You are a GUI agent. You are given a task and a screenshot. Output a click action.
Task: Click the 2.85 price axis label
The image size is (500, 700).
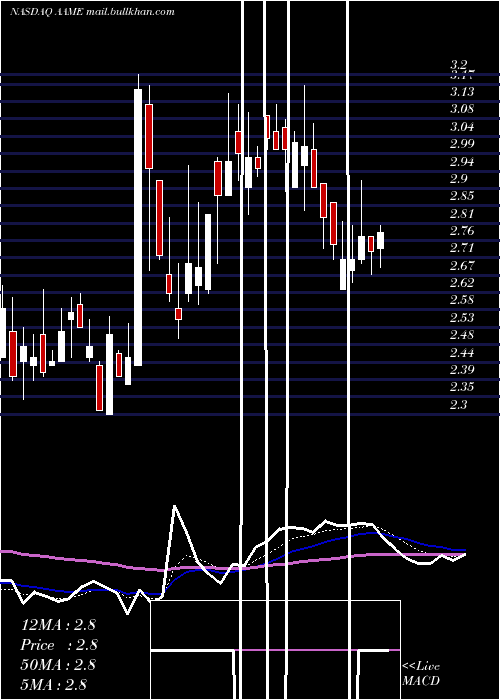462,196
